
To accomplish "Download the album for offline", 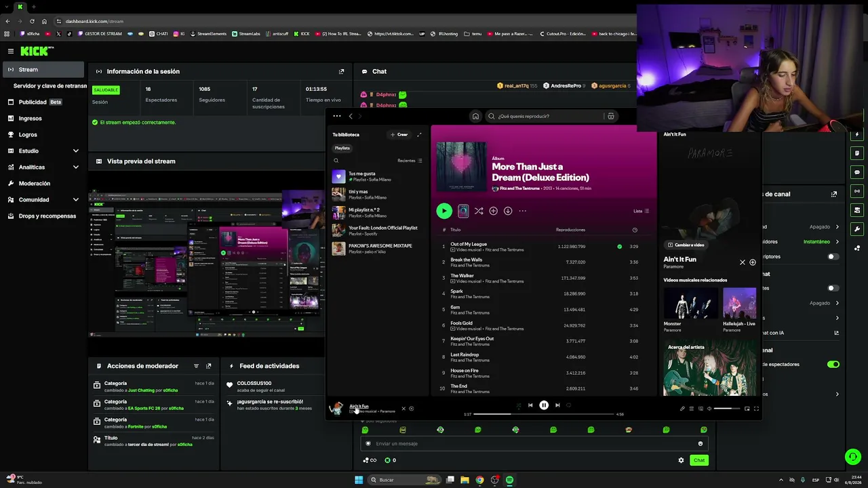I will coord(508,211).
